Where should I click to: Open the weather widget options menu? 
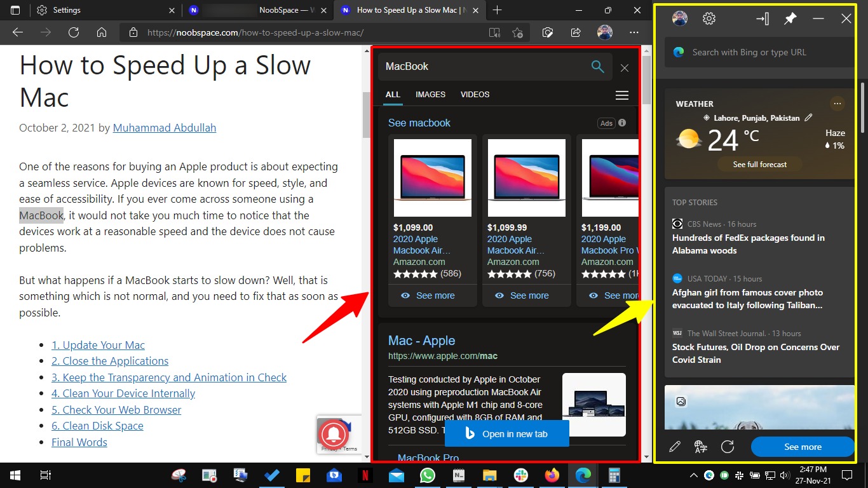click(x=837, y=104)
